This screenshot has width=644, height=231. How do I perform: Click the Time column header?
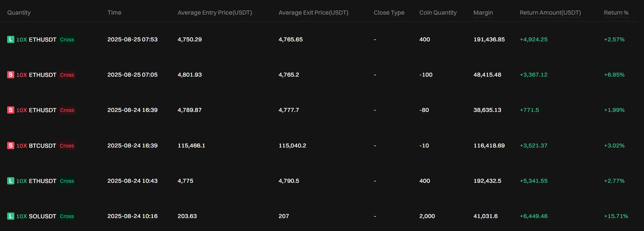[114, 13]
